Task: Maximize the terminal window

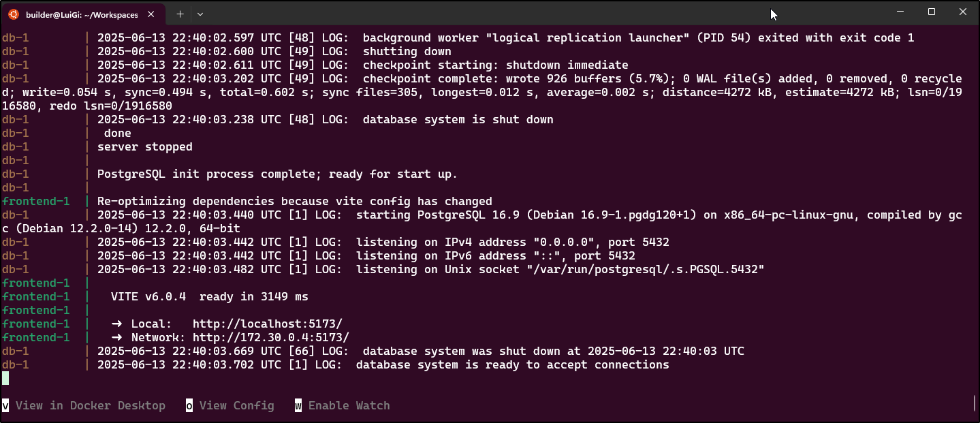Action: [x=932, y=12]
